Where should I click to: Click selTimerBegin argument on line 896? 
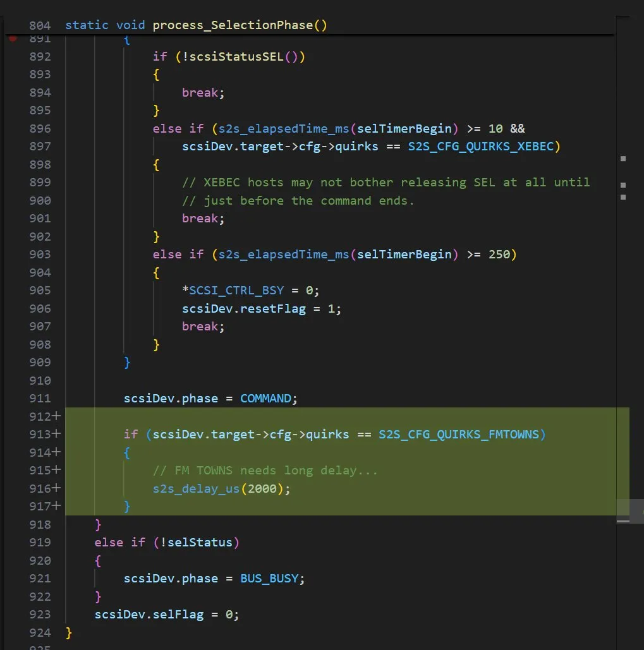pyautogui.click(x=404, y=128)
